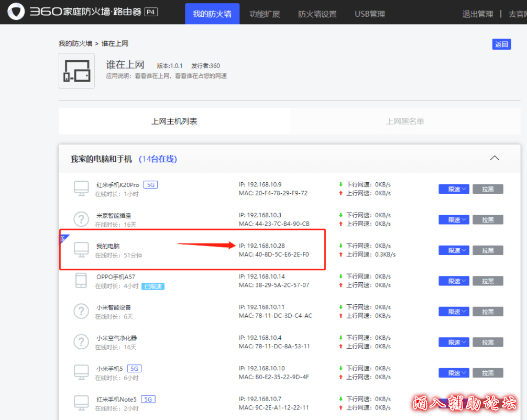This screenshot has width=527, height=420.
Task: Click the 小米空气净化器 question mark icon
Action: point(81,342)
